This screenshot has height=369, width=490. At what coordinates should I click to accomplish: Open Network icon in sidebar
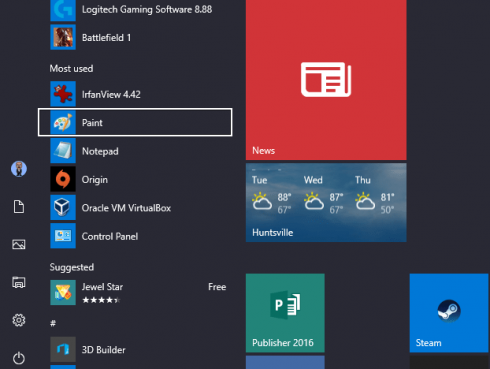pyautogui.click(x=19, y=282)
